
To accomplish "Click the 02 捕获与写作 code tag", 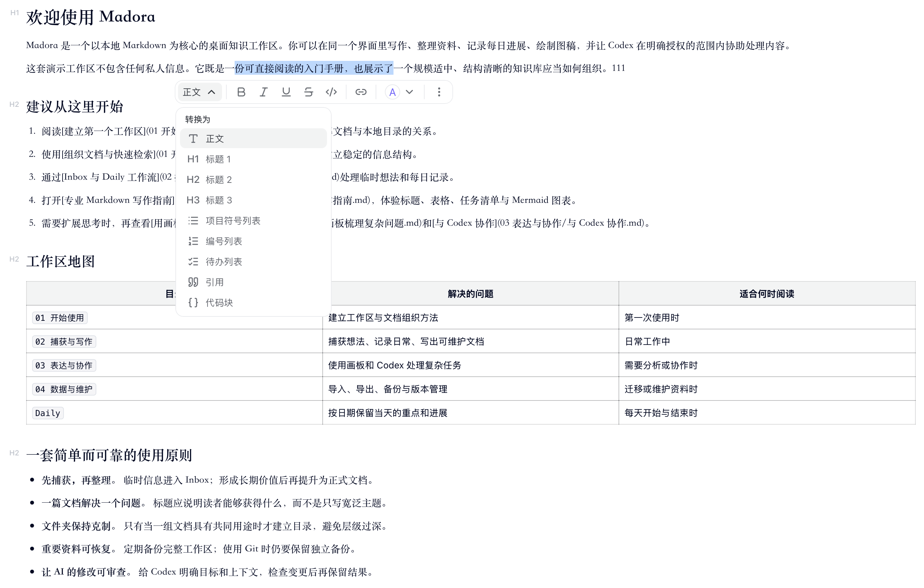I will (x=64, y=341).
